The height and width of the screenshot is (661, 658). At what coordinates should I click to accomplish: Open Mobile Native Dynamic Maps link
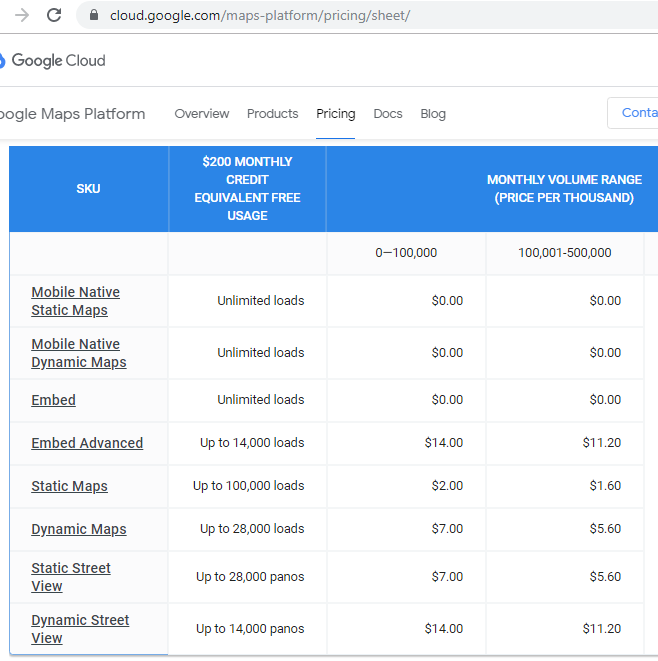(x=79, y=353)
